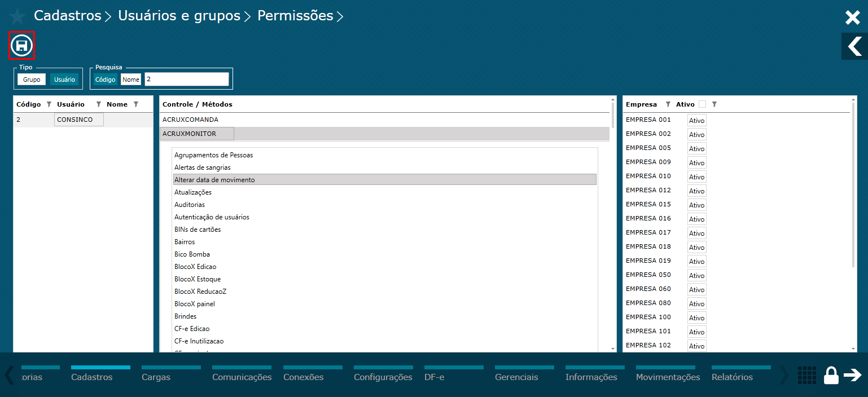Check the Ativo header checkbox

tap(702, 104)
